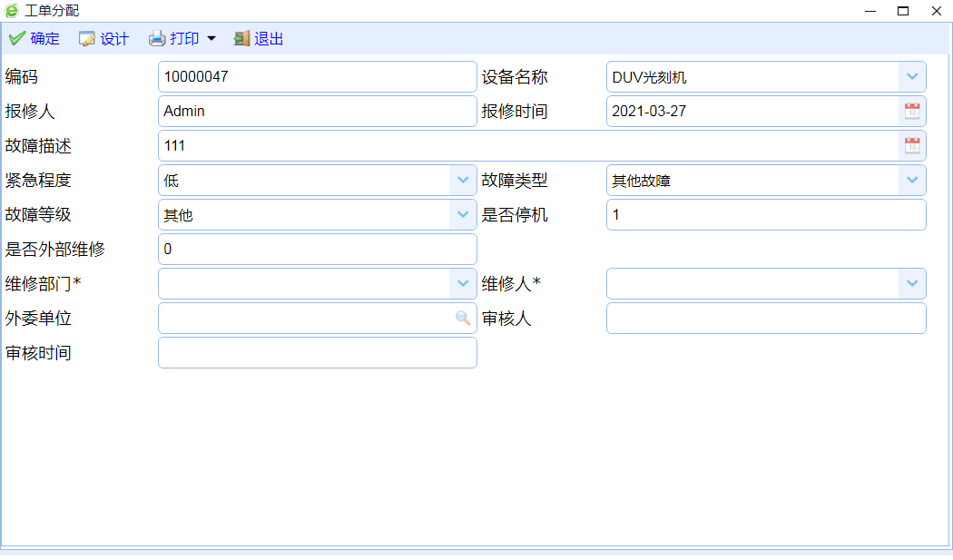Click the 是否停机 label

(x=515, y=214)
